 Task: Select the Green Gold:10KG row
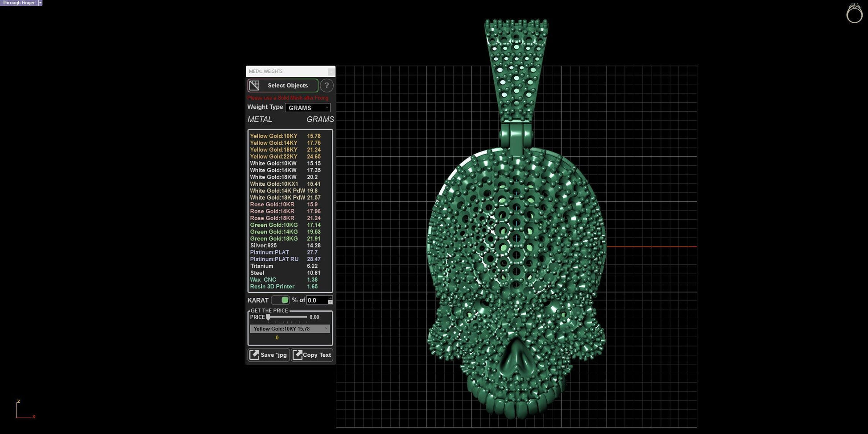[290, 225]
